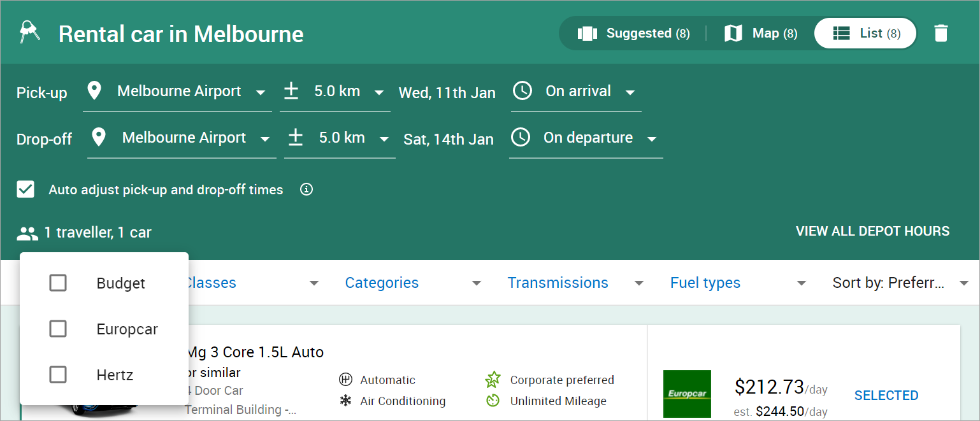Open the On departure time dropdown
This screenshot has width=980, height=421.
pyautogui.click(x=586, y=138)
